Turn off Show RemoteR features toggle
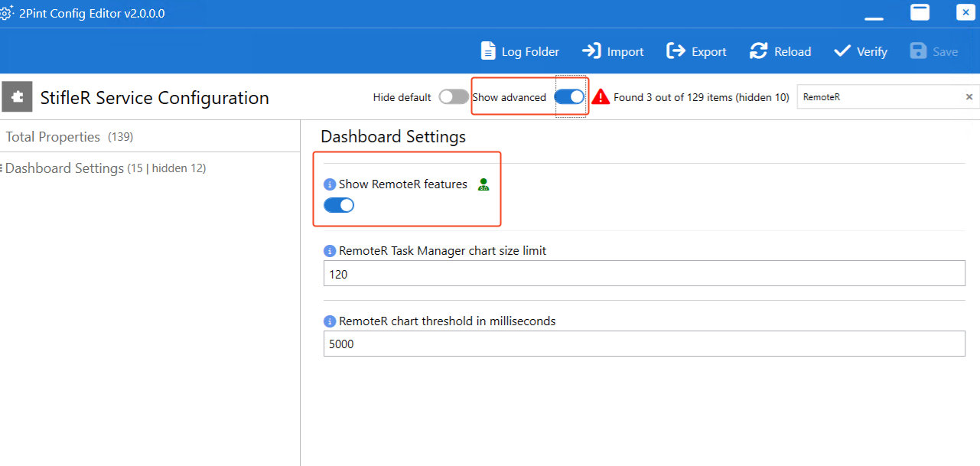Screen dimensions: 980x466 click(339, 205)
